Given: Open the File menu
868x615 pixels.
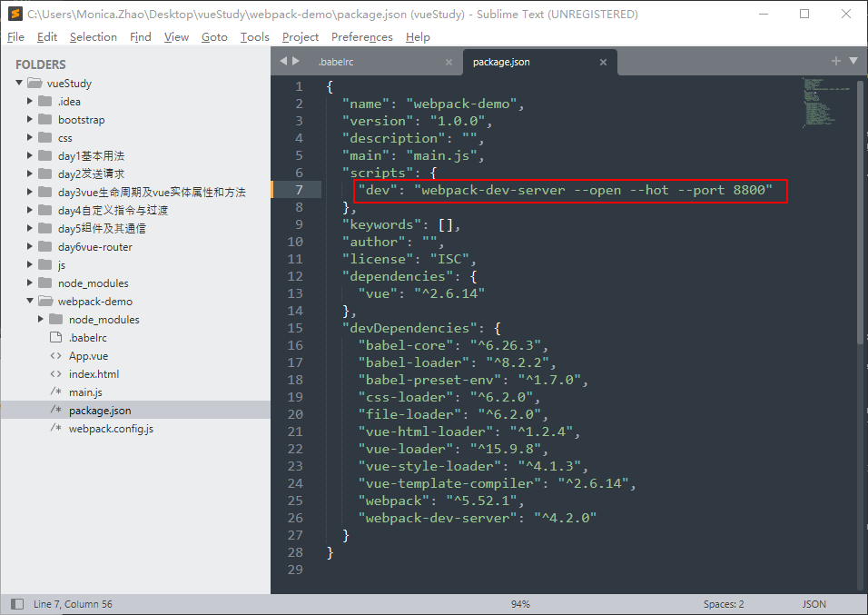Looking at the screenshot, I should click(15, 36).
